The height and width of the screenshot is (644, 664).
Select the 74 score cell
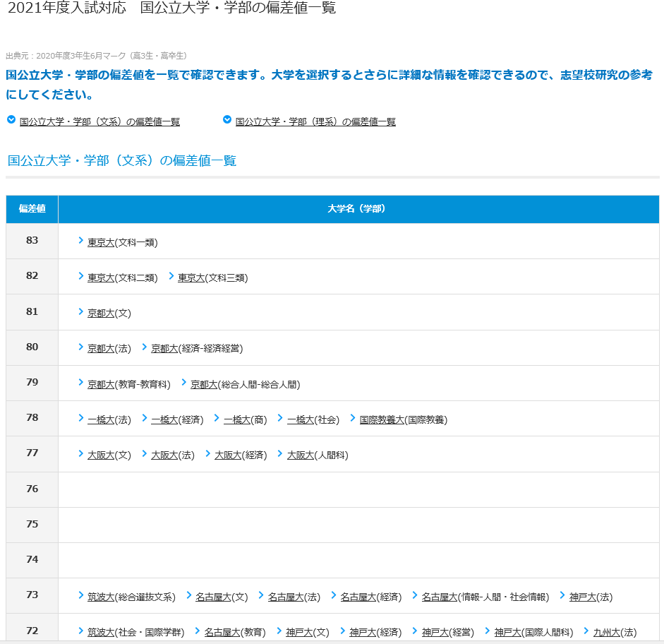32,560
